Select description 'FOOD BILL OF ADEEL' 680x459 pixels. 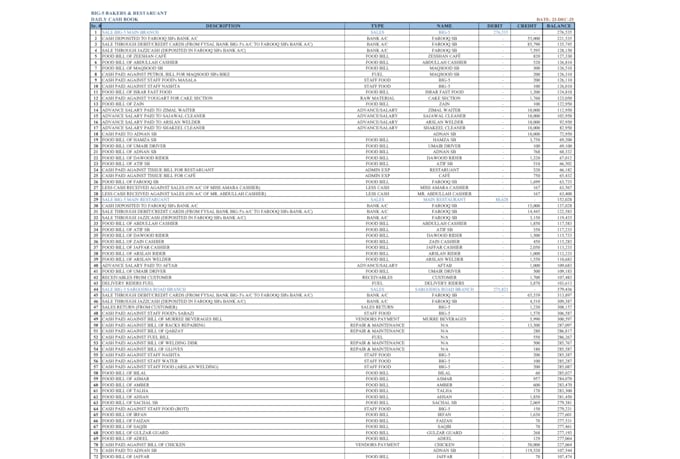[x=125, y=439]
